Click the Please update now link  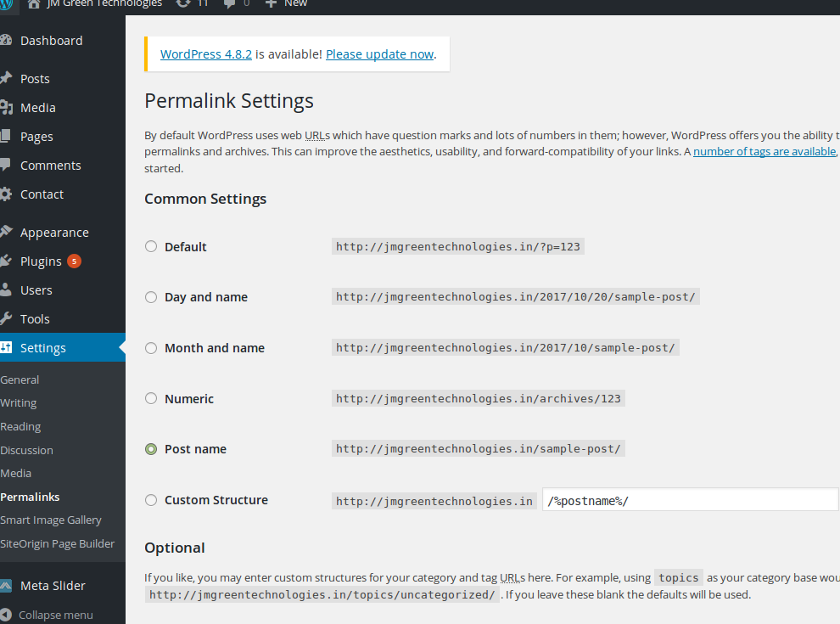click(380, 54)
